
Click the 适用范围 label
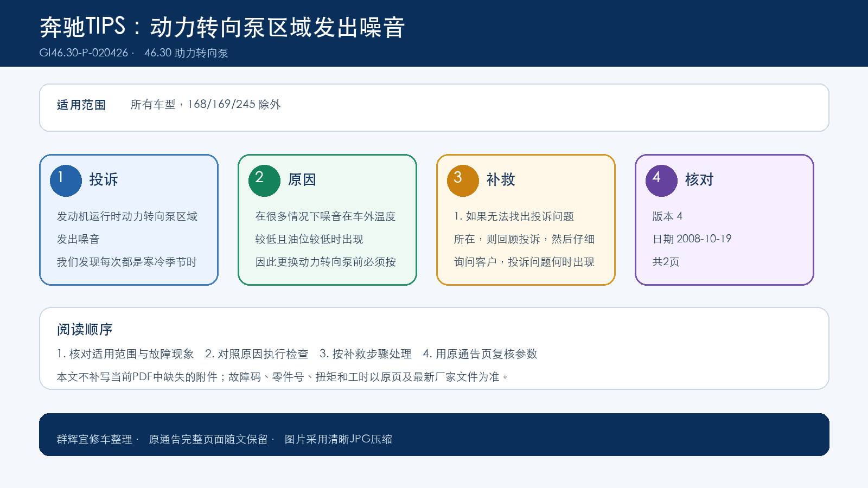(x=81, y=105)
